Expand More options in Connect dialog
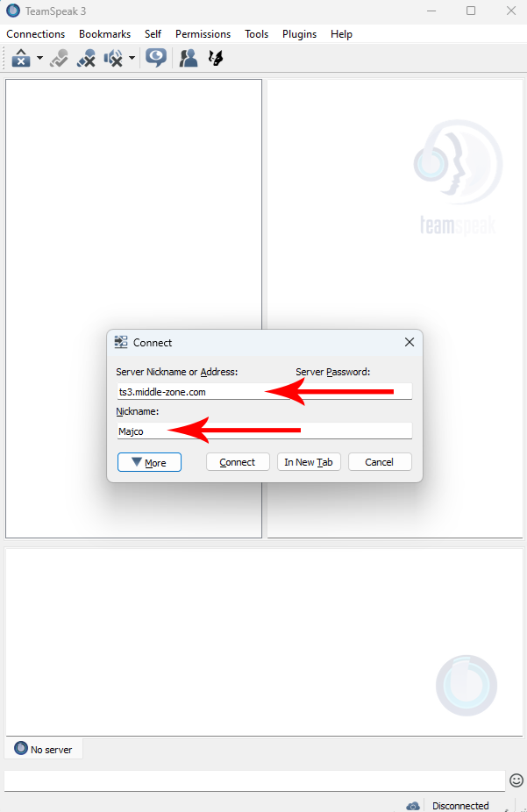 149,462
